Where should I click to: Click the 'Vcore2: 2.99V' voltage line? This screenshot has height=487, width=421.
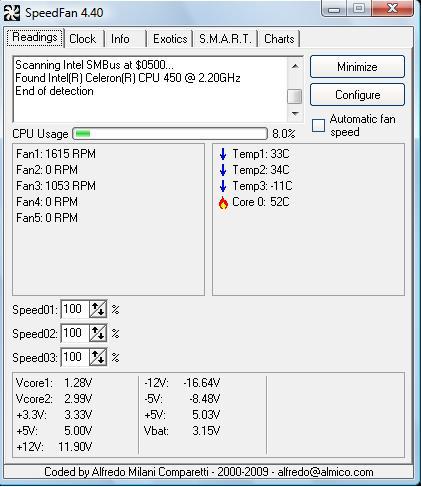tap(54, 399)
